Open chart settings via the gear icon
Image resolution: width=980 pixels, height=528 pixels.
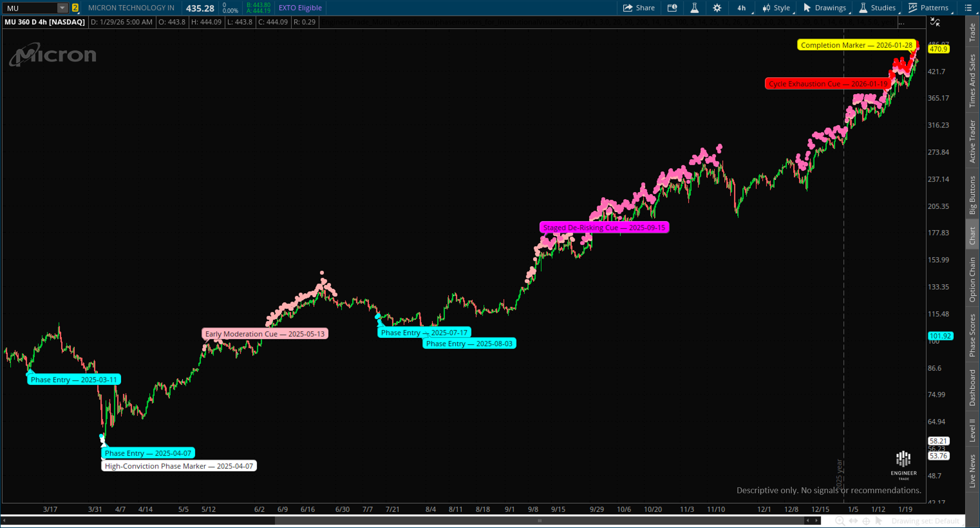coord(716,8)
